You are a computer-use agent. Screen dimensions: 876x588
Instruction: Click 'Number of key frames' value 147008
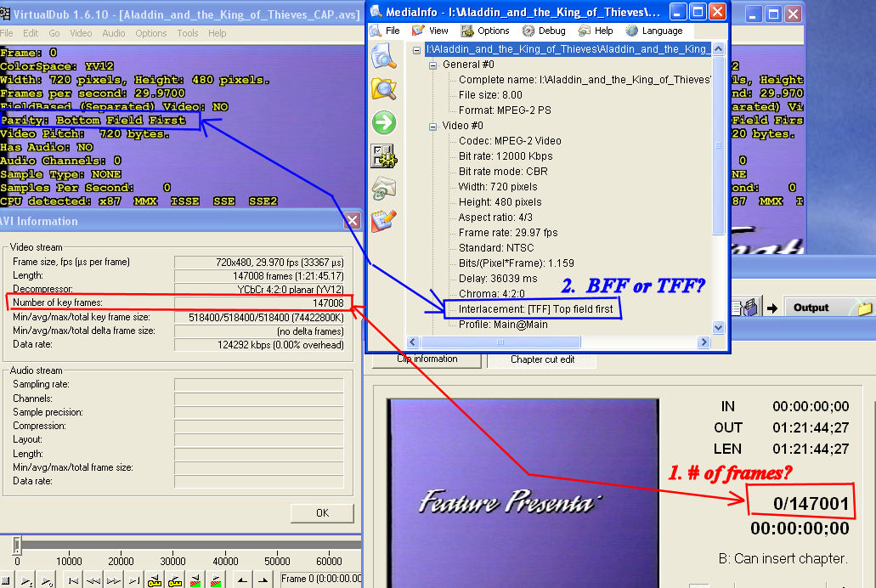(x=259, y=303)
